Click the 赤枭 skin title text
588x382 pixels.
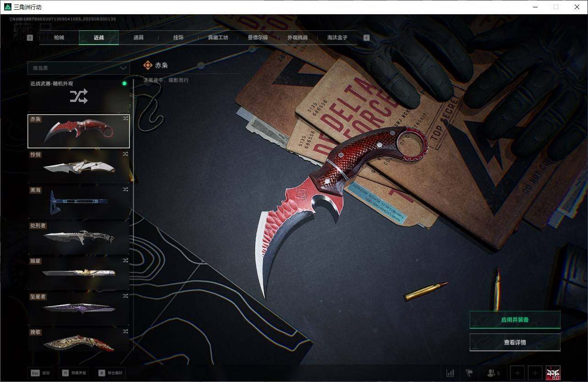pyautogui.click(x=161, y=65)
